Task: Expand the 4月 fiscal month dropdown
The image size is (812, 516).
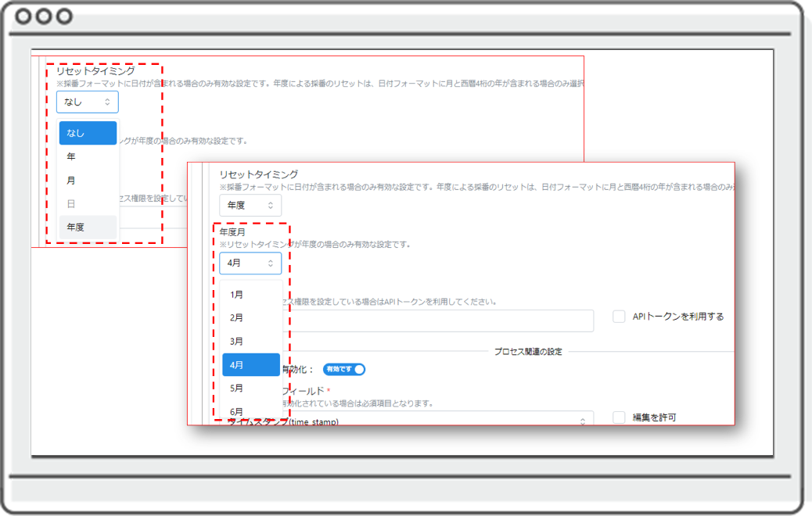Action: (250, 263)
